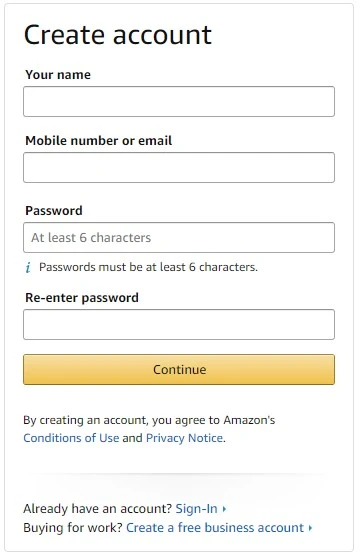Click the 'Passwords must be at least 6 characters' hint
The height and width of the screenshot is (557, 360).
148,267
